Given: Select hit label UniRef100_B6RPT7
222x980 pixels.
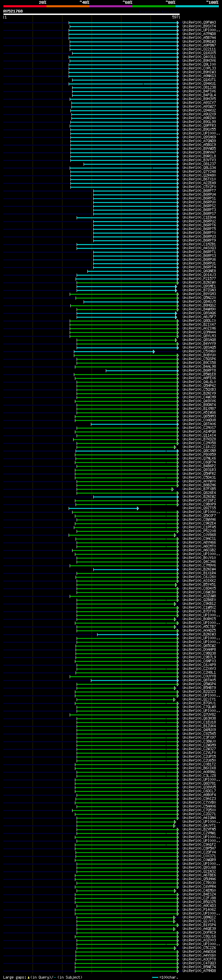Looking at the screenshot, I should [x=199, y=191].
